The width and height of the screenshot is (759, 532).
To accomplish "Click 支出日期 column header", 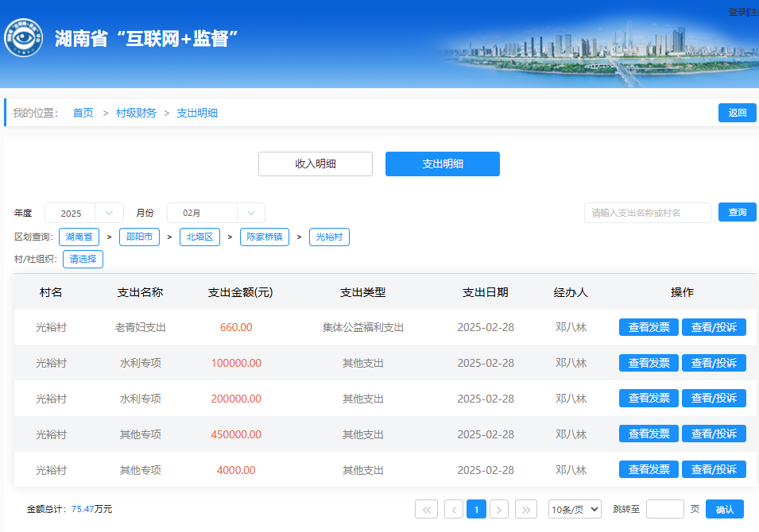I will click(486, 292).
